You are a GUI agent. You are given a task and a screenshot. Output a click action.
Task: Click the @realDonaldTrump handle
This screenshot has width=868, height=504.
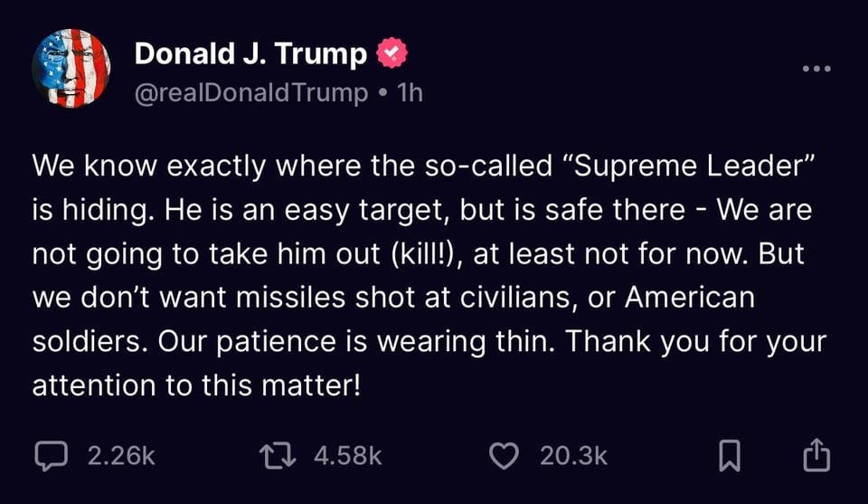(x=251, y=92)
